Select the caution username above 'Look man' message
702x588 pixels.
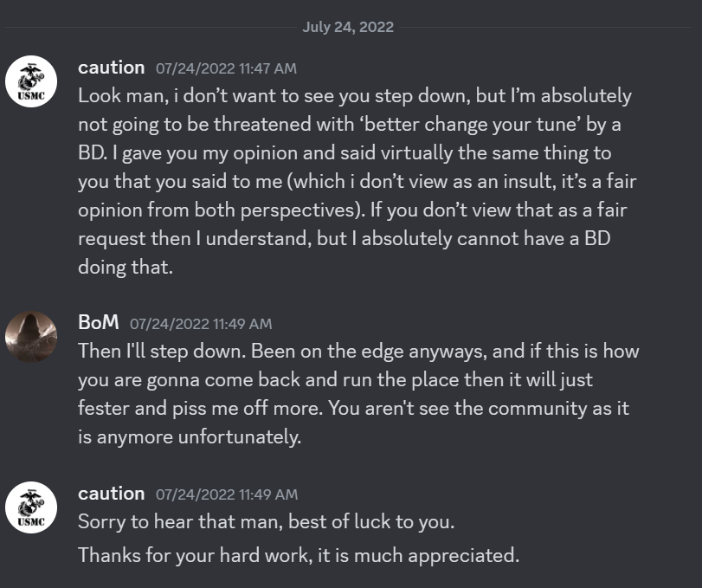(111, 68)
